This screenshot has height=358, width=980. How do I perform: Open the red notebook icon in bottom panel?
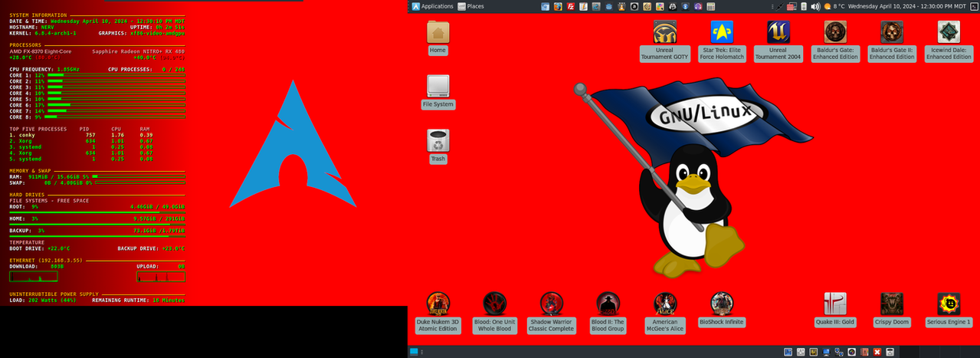[x=864, y=352]
